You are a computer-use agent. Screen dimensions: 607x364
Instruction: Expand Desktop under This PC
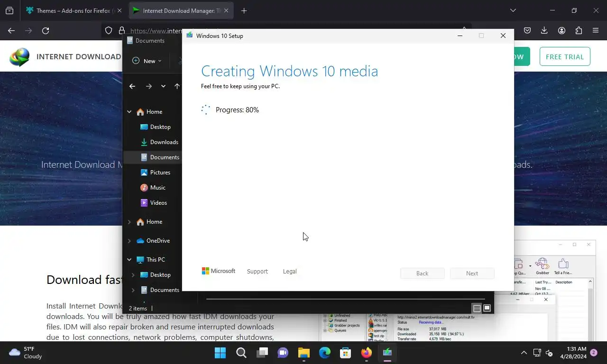coord(133,275)
